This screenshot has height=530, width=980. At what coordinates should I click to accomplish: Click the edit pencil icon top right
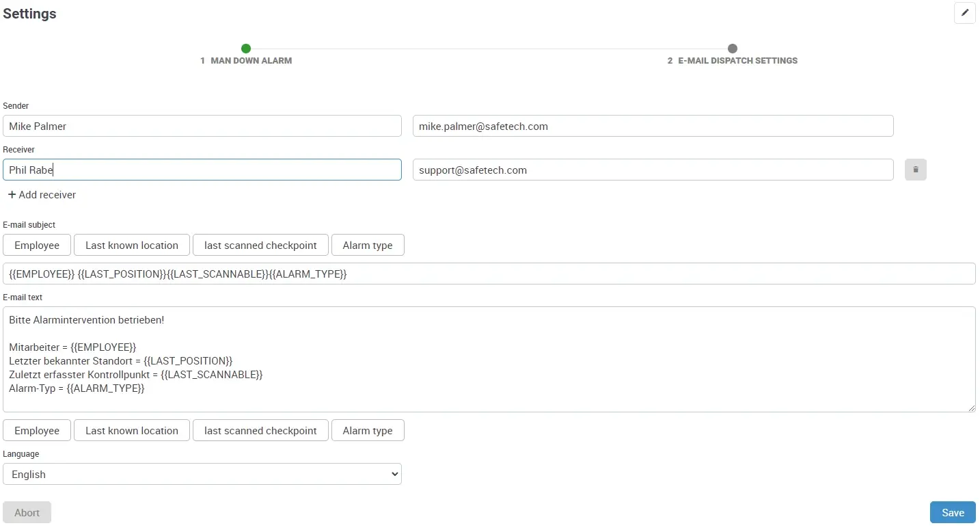[x=964, y=13]
